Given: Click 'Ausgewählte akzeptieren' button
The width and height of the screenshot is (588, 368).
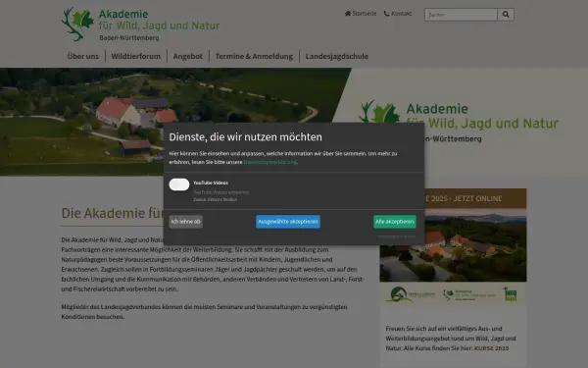Looking at the screenshot, I should pyautogui.click(x=288, y=222).
